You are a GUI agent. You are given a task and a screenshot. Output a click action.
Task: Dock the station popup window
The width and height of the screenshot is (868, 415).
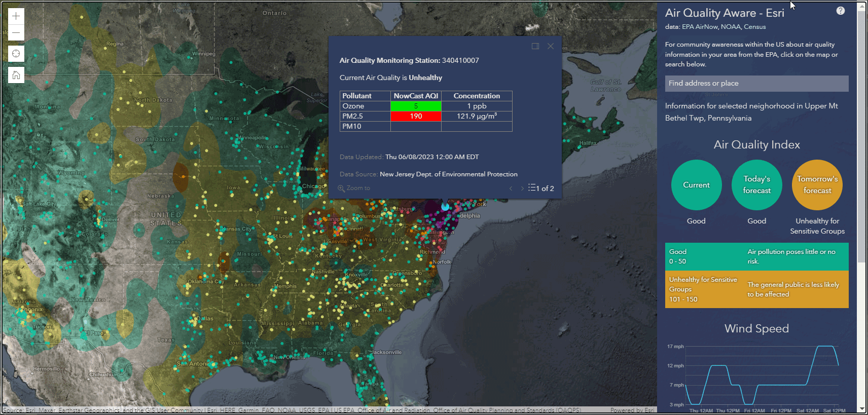535,46
